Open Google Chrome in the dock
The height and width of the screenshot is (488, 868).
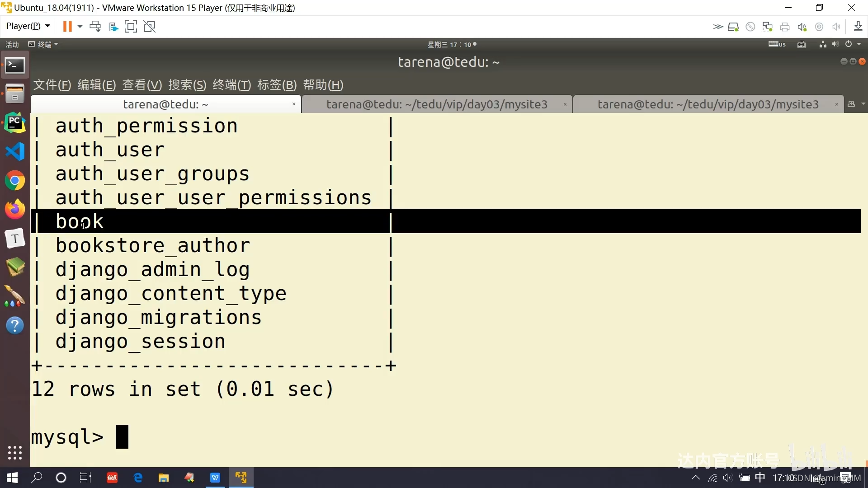pyautogui.click(x=15, y=181)
